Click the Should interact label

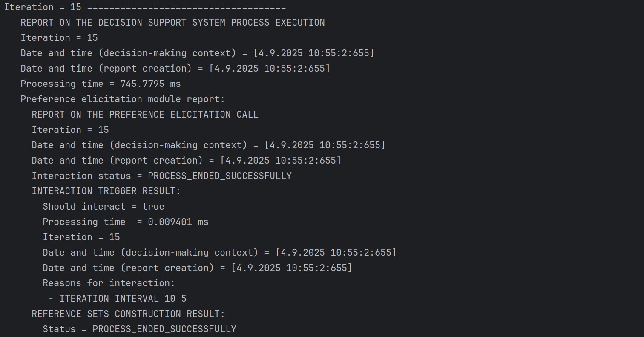coord(84,207)
